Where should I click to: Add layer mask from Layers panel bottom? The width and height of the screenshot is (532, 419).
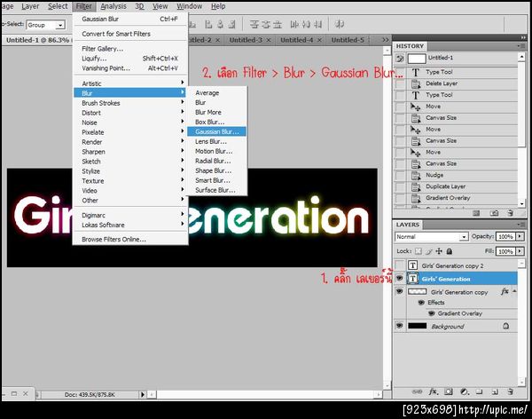point(449,391)
